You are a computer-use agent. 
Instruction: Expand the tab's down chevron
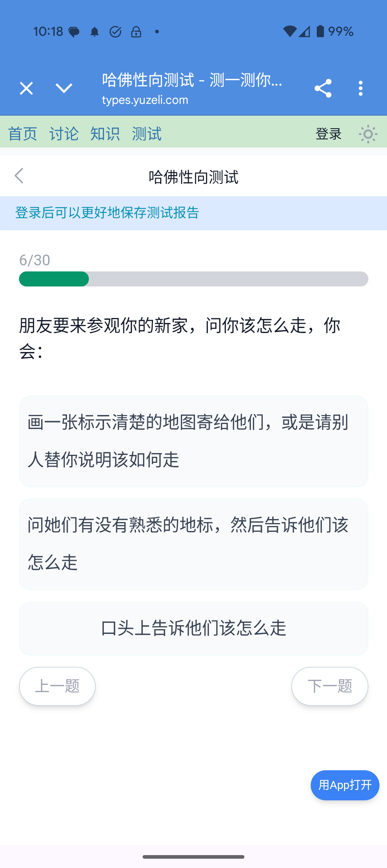(x=64, y=88)
